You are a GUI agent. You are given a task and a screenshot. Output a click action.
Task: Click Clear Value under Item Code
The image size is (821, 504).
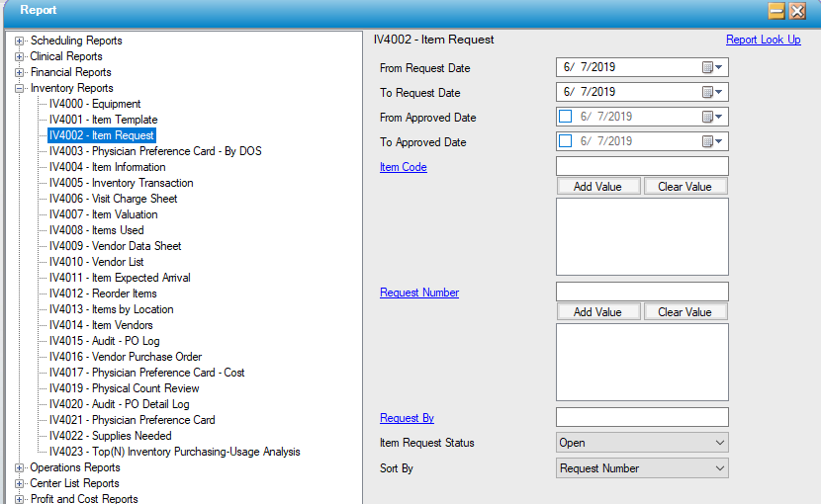pyautogui.click(x=684, y=187)
